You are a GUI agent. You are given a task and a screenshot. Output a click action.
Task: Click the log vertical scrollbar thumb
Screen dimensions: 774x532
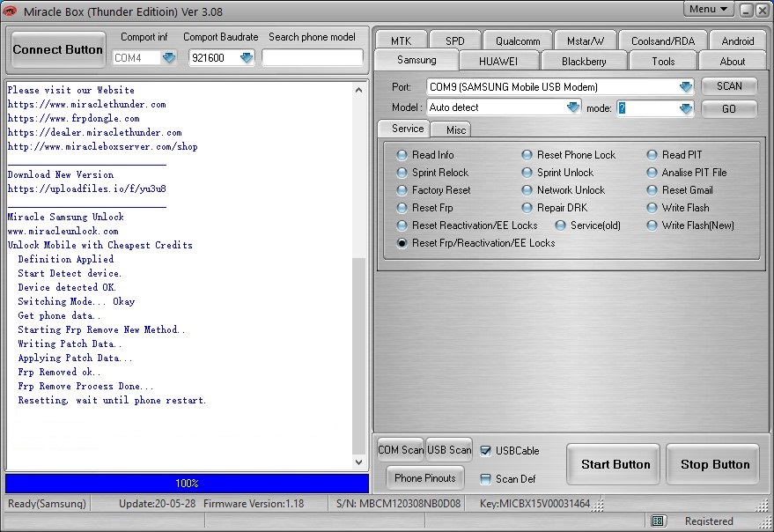tap(359, 356)
